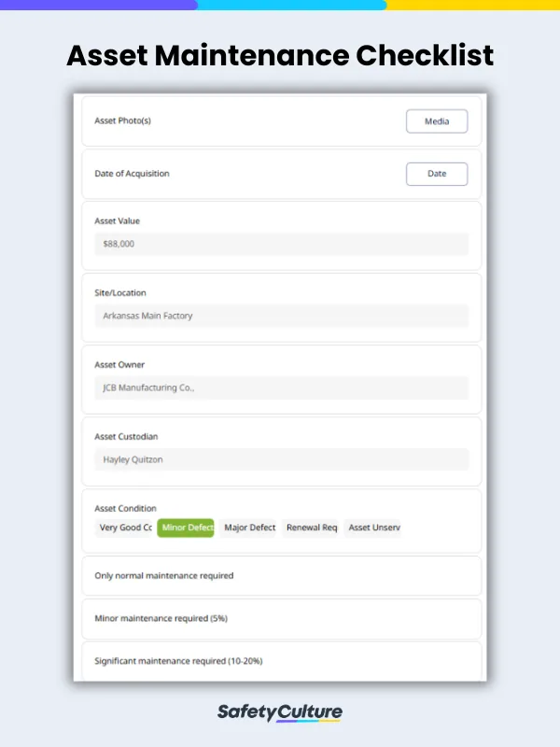Select Minor maintenance required (5%) row
Image resolution: width=560 pixels, height=747 pixels.
(281, 618)
